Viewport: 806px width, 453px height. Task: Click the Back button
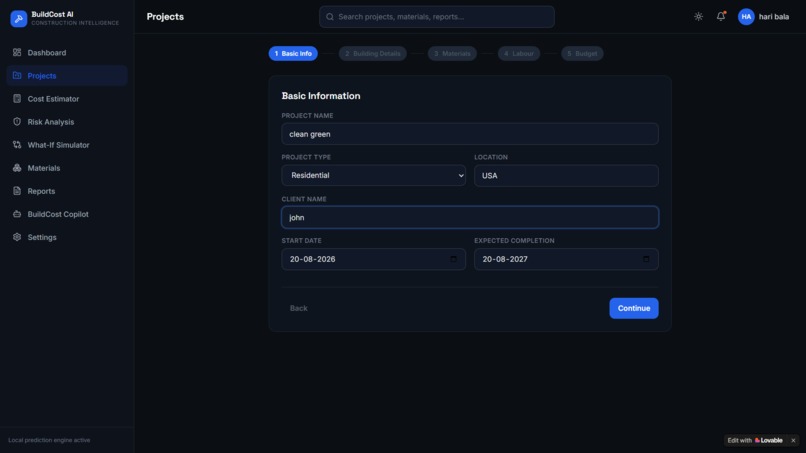[x=299, y=308]
